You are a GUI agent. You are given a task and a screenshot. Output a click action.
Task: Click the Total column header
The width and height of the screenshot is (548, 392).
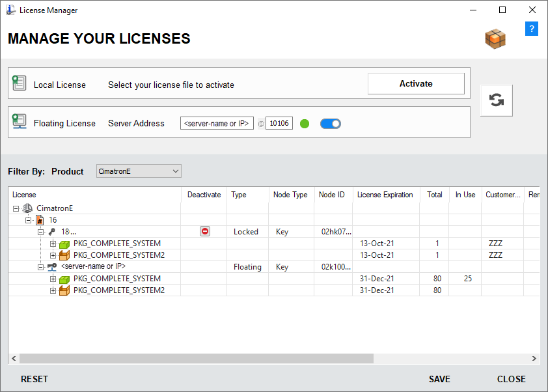click(x=434, y=195)
